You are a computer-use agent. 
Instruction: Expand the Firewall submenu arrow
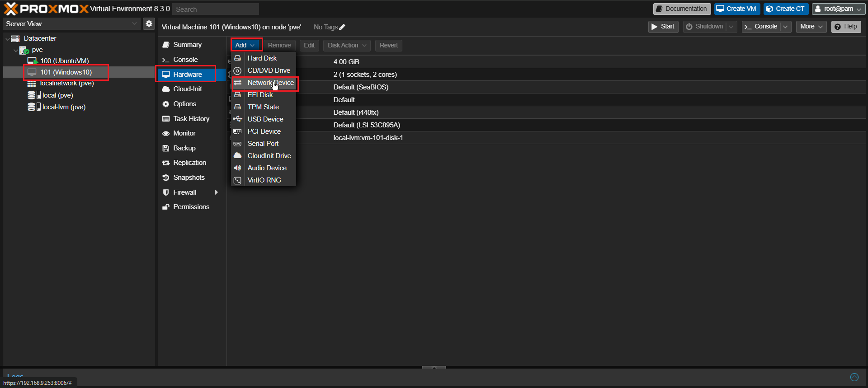coord(217,192)
